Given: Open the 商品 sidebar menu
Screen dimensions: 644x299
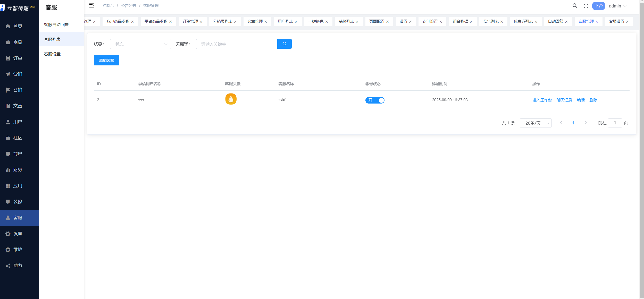Looking at the screenshot, I should click(18, 42).
